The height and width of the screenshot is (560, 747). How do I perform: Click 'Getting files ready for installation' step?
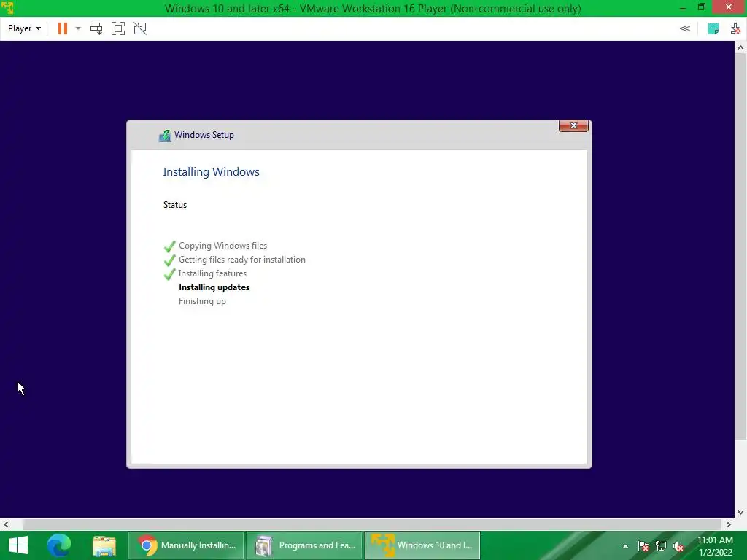242,260
